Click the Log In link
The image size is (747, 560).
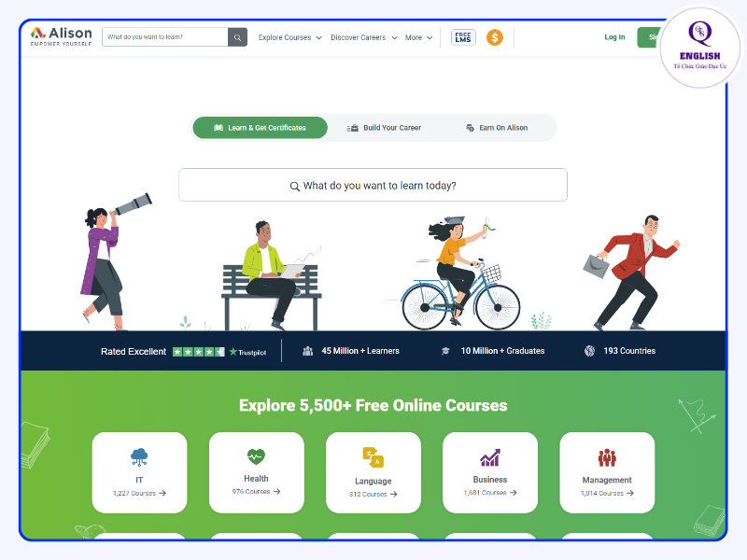[614, 37]
